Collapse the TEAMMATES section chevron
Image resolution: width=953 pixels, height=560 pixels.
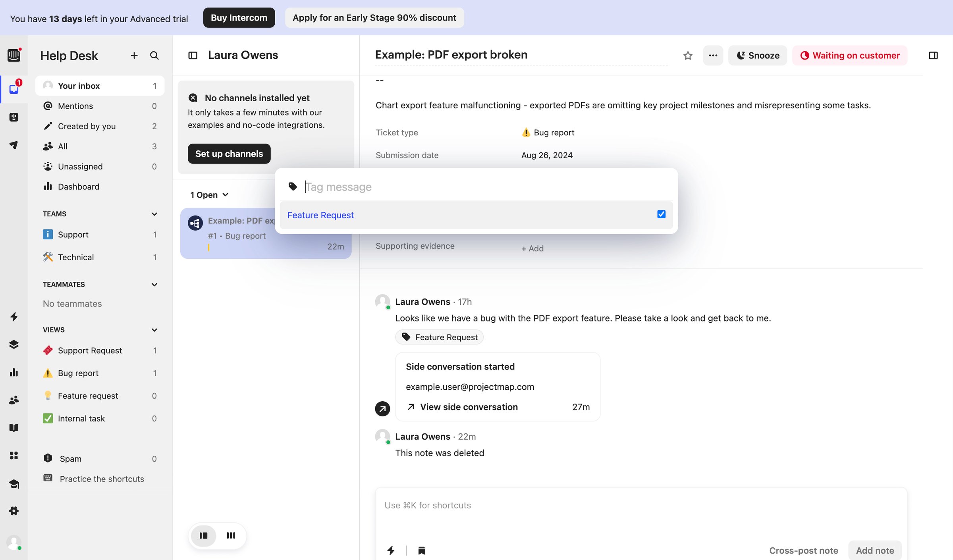(x=154, y=285)
